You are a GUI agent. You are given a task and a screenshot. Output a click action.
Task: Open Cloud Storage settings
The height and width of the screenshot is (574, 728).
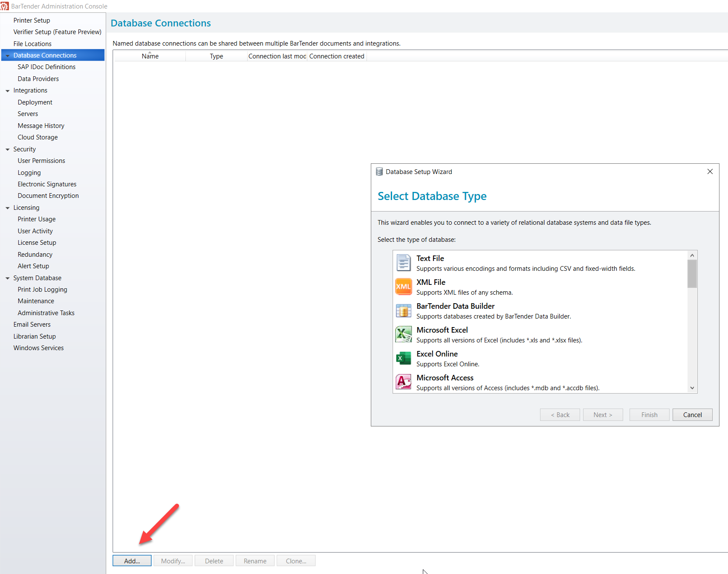[x=38, y=137]
